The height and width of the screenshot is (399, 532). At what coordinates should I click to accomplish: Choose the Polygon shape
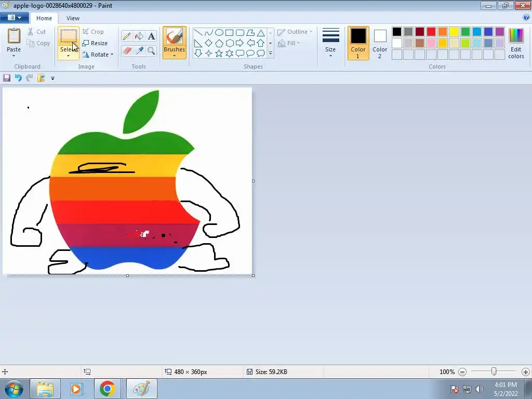click(x=250, y=33)
